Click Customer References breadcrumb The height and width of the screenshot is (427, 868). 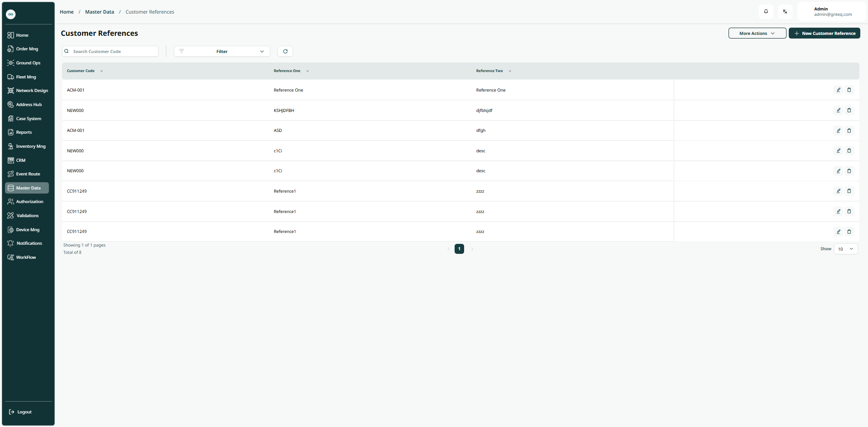pos(150,12)
